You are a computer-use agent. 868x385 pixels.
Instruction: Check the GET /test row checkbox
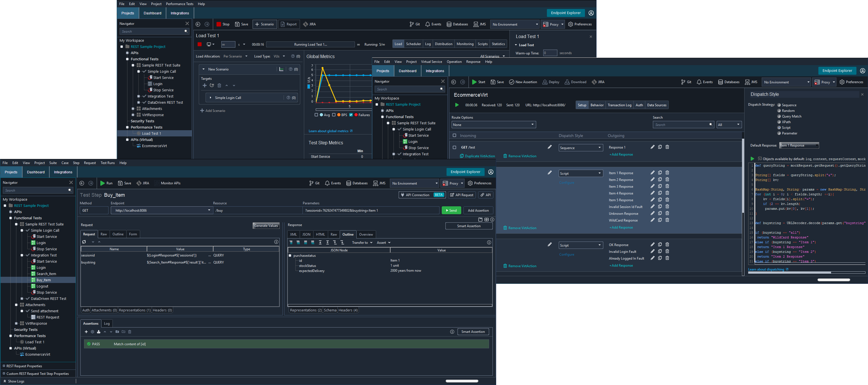(454, 147)
